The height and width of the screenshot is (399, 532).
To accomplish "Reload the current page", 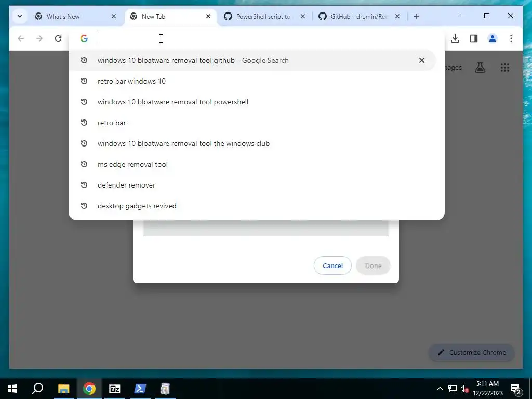I will 58,38.
